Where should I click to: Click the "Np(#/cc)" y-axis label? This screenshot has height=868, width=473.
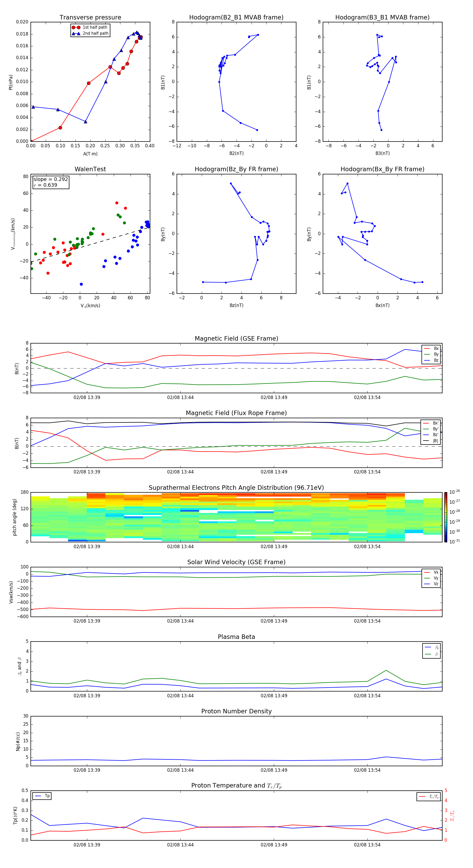click(x=18, y=741)
